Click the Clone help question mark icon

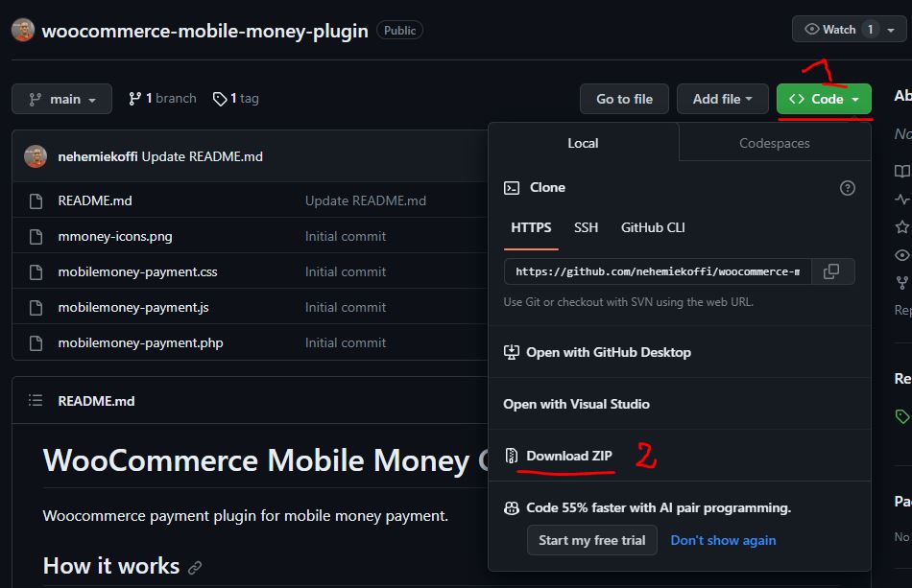847,188
